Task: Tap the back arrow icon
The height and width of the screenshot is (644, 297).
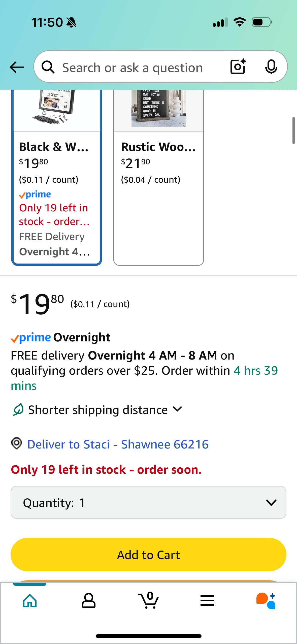Action: coord(17,67)
